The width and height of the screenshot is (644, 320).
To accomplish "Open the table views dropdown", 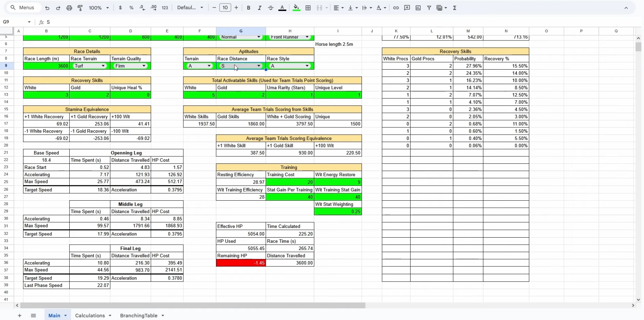I will (442, 8).
